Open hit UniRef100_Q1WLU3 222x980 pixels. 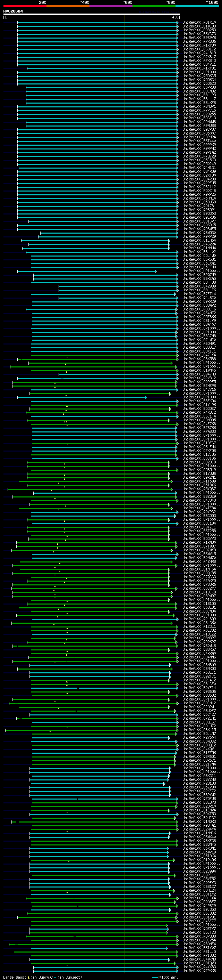(x=199, y=27)
